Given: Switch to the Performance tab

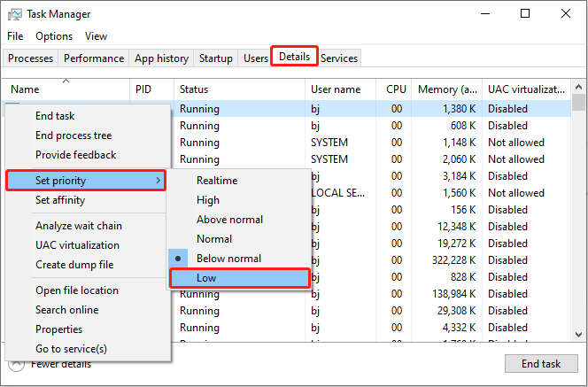Looking at the screenshot, I should click(x=94, y=58).
